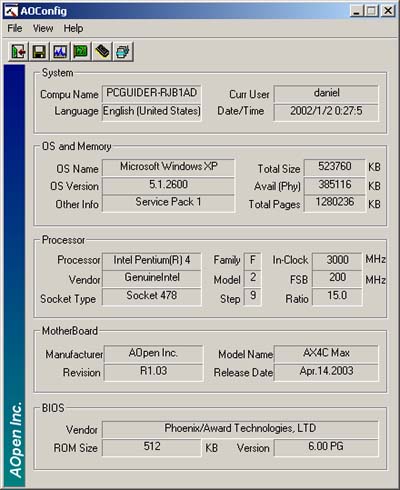The height and width of the screenshot is (490, 400).
Task: Click the Compu Name field PCGUIDER-RJB1AD
Action: pos(152,94)
